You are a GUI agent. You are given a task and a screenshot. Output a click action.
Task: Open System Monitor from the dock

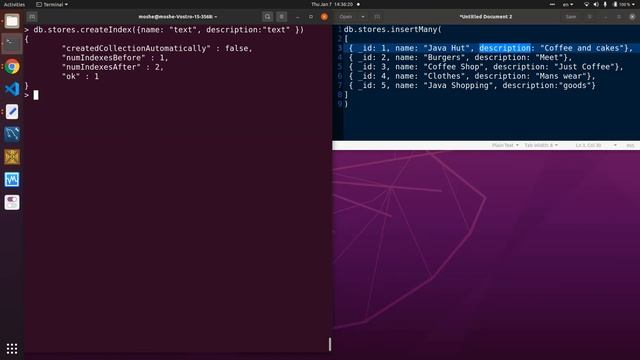click(x=12, y=179)
